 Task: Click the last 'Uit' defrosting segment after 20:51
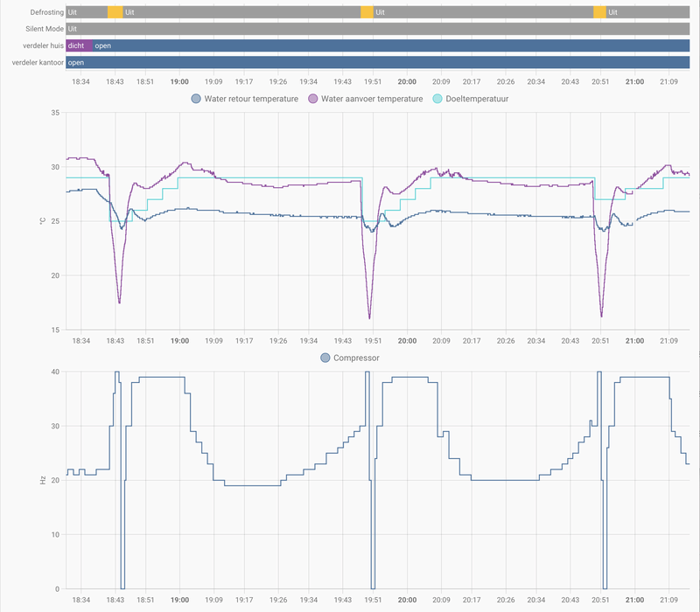[x=647, y=12]
